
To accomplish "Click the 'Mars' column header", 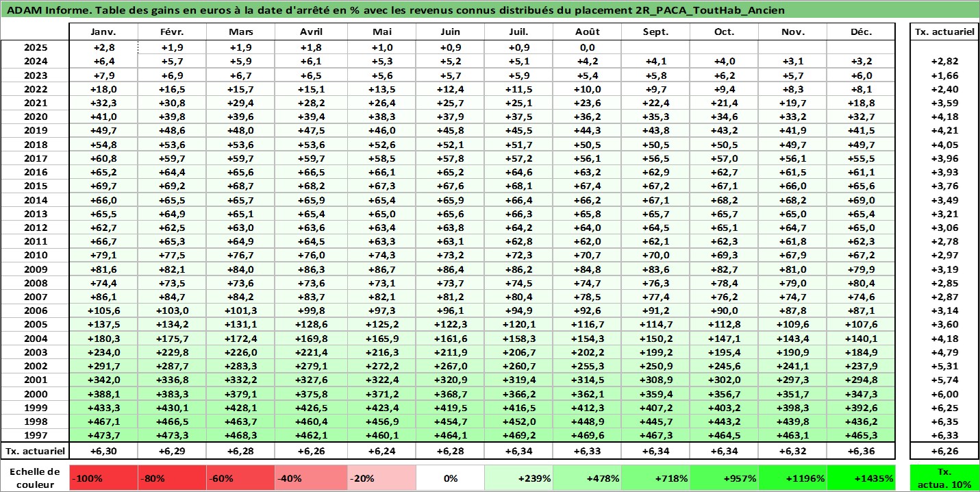I will tap(242, 32).
